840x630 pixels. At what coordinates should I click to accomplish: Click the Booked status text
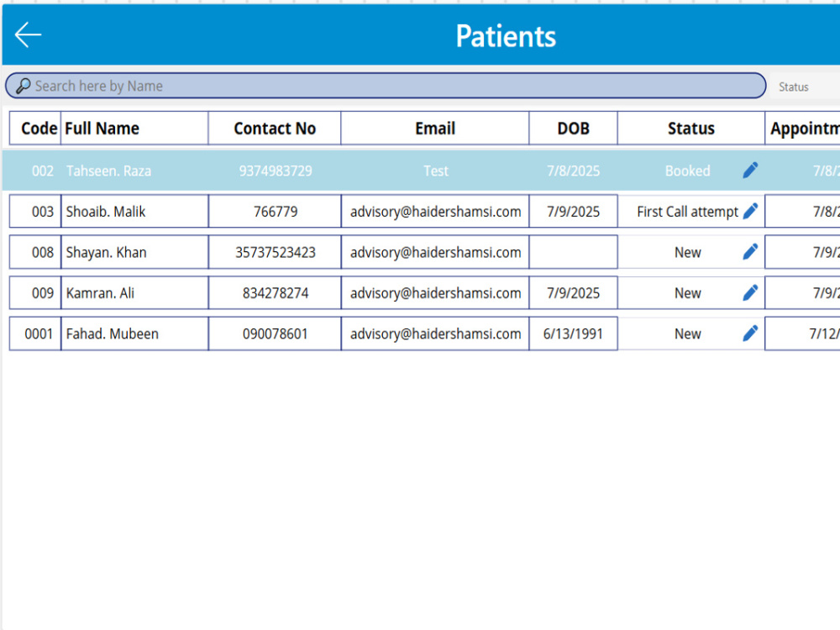tap(687, 171)
